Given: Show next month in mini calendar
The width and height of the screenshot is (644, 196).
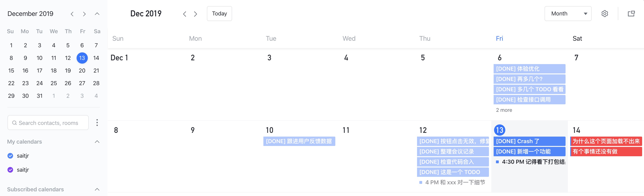Looking at the screenshot, I should 84,14.
